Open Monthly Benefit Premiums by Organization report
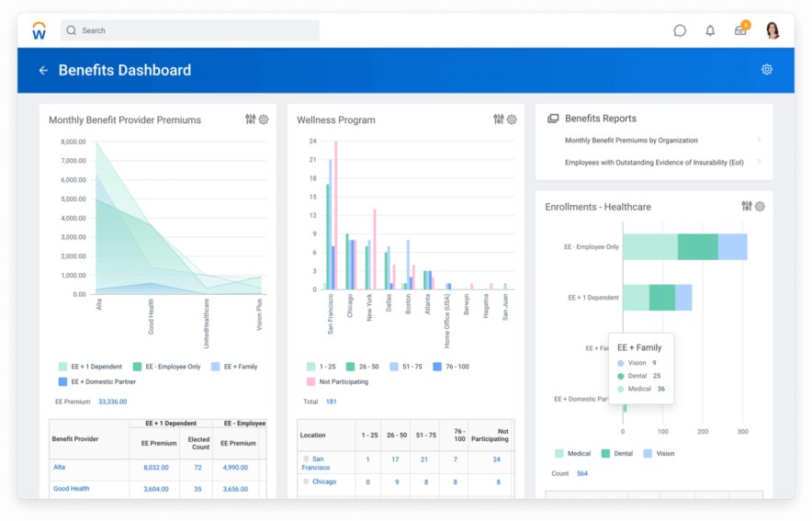Viewport: 812px width, 521px height. [x=631, y=141]
